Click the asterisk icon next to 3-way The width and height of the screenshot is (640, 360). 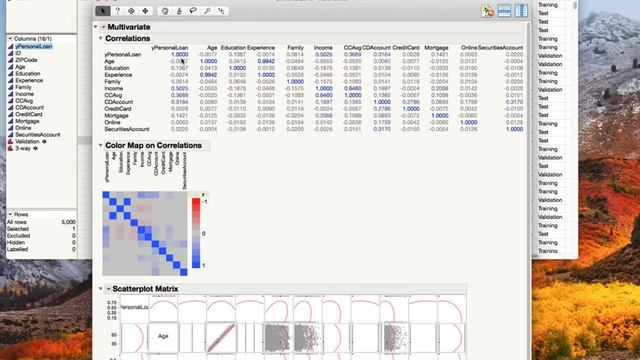[36, 148]
